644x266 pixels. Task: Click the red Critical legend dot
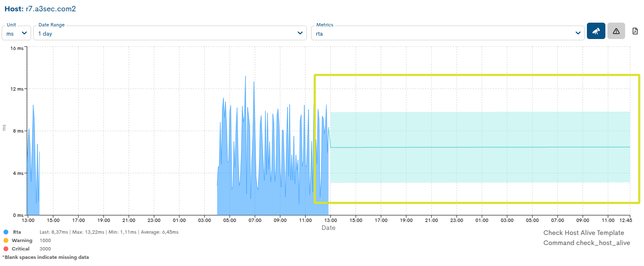pyautogui.click(x=5, y=249)
